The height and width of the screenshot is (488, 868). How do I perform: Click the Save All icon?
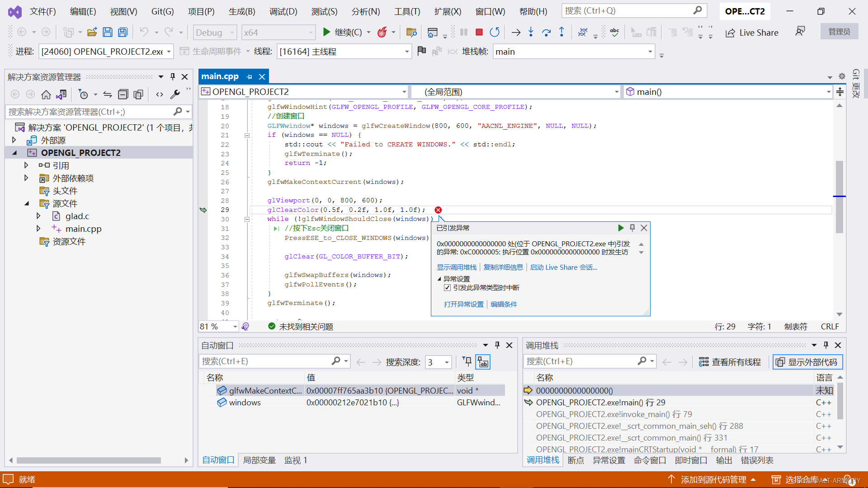coord(123,32)
